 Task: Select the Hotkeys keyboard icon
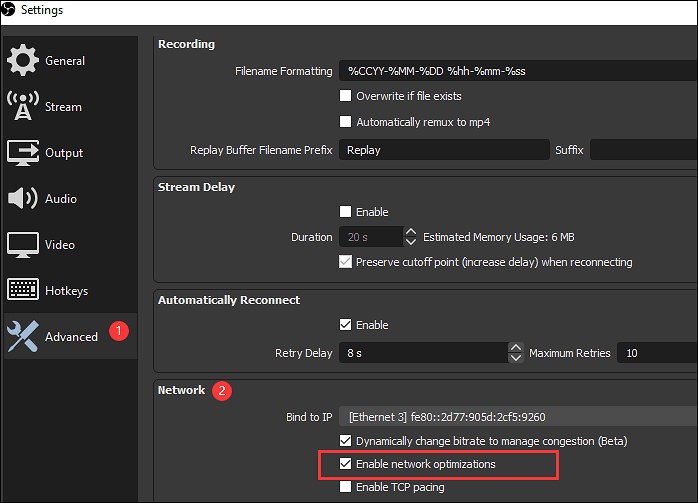(23, 291)
